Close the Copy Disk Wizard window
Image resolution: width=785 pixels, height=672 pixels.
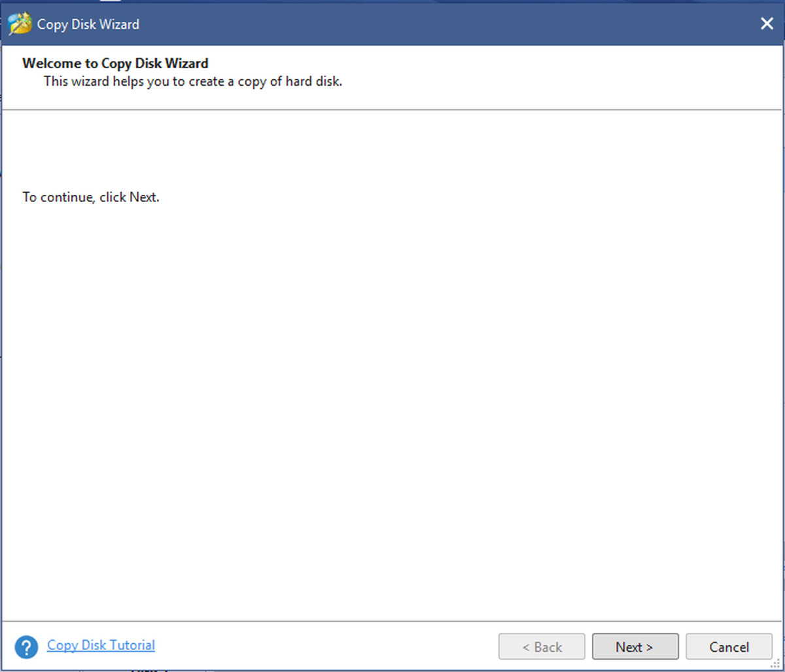767,24
